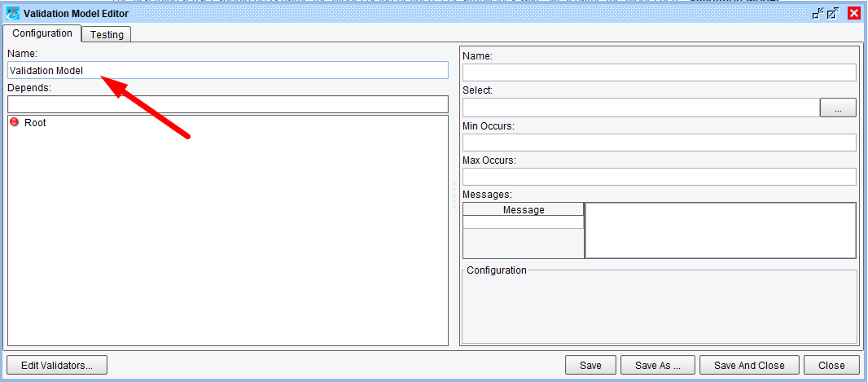868x382 pixels.
Task: Switch to the Testing tab
Action: coord(107,34)
